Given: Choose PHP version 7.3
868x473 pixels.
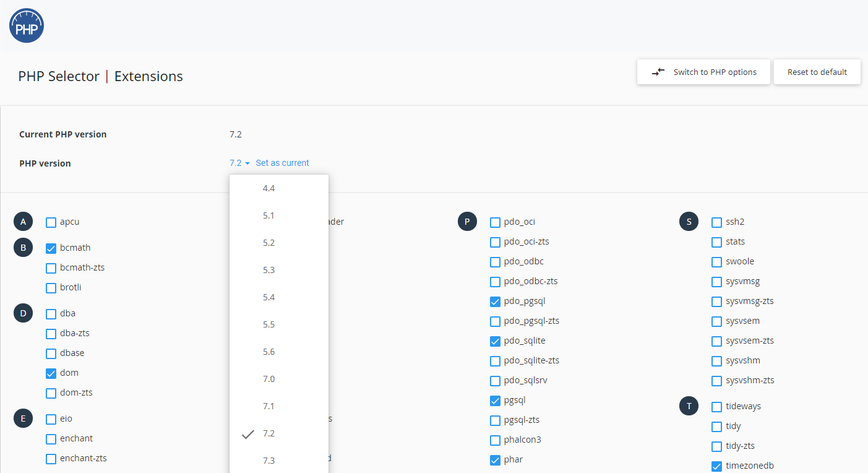Looking at the screenshot, I should point(279,461).
